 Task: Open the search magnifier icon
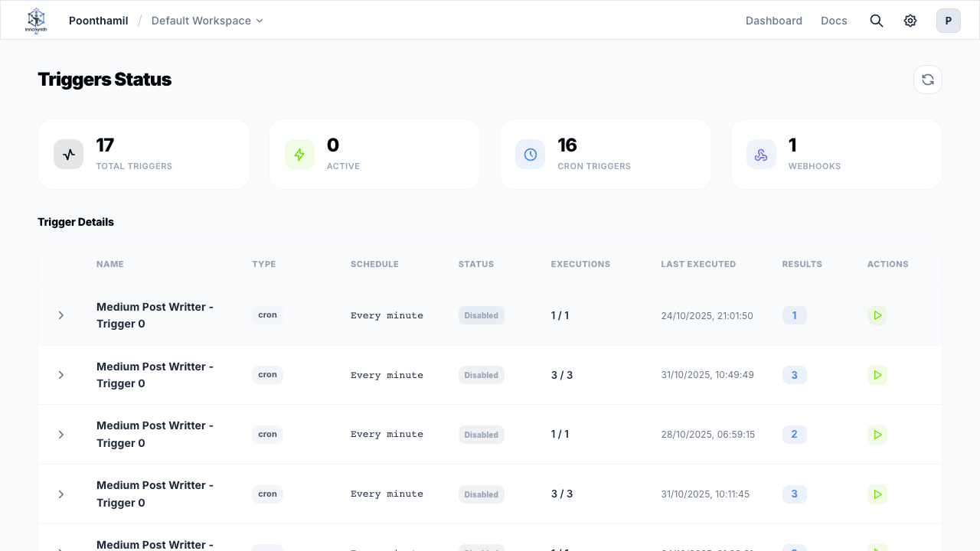877,21
